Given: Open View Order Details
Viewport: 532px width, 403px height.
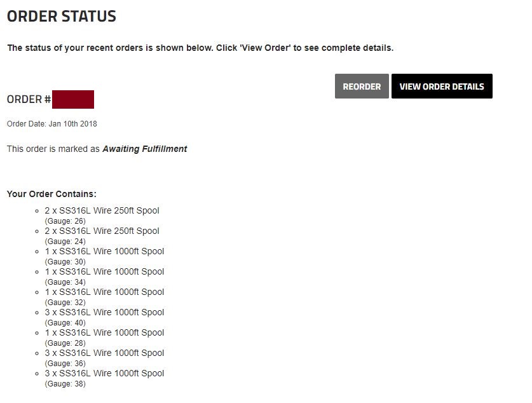Looking at the screenshot, I should point(442,86).
